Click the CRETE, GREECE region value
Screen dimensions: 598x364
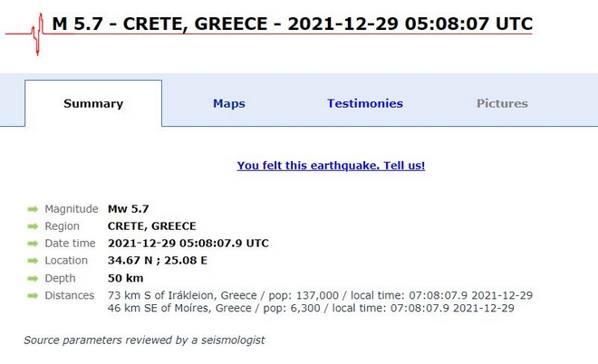pos(151,226)
